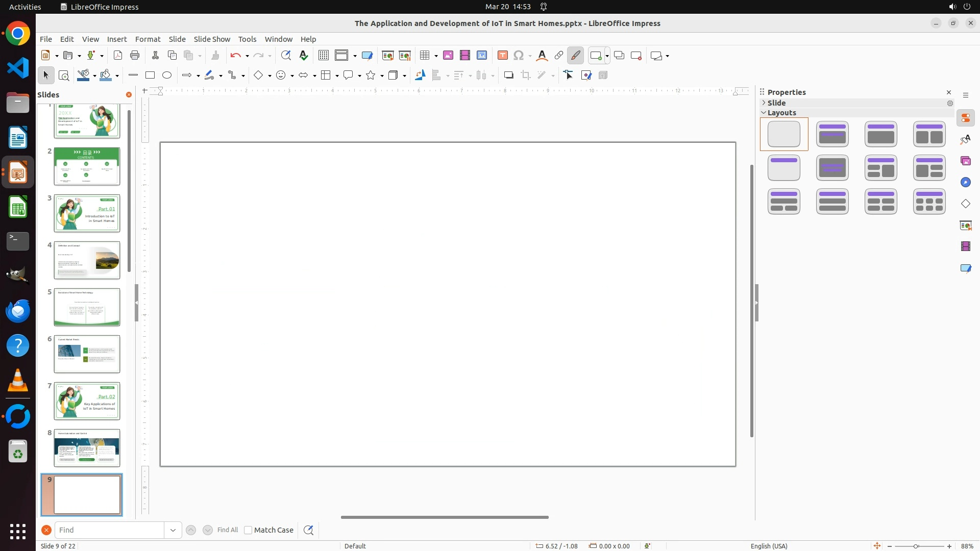Open the Navigator sidebar icon
Image resolution: width=980 pixels, height=551 pixels.
966,183
